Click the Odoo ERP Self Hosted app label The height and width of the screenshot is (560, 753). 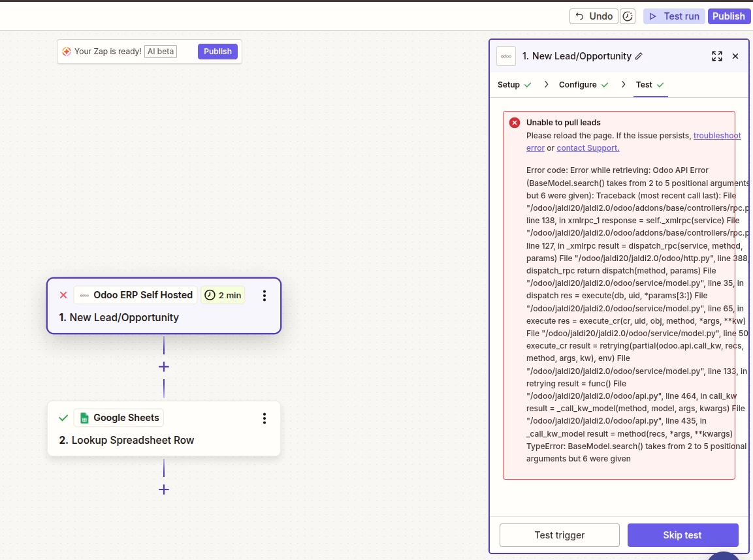135,295
